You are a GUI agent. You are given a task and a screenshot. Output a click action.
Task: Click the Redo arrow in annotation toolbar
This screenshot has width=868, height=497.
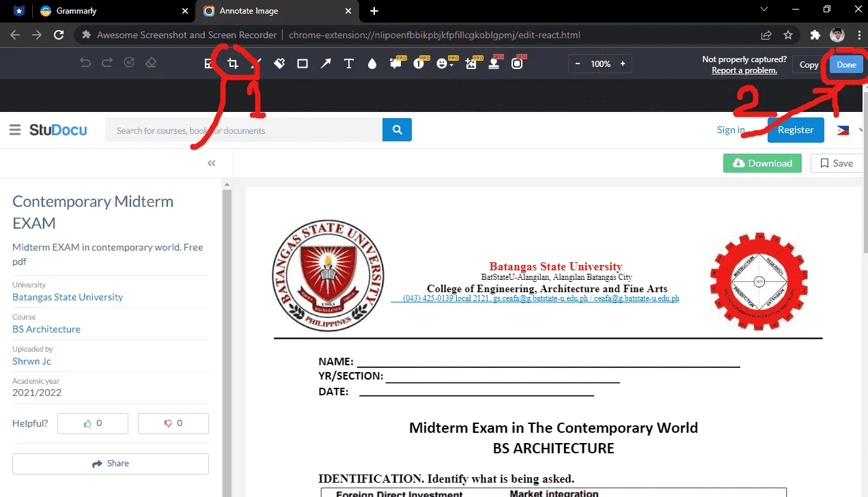tap(107, 63)
